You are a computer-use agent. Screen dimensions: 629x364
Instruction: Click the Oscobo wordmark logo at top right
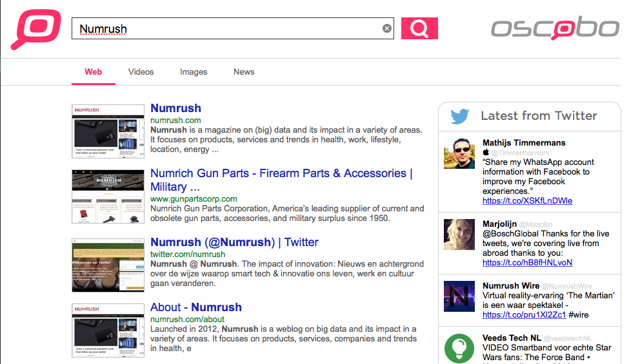pos(554,28)
